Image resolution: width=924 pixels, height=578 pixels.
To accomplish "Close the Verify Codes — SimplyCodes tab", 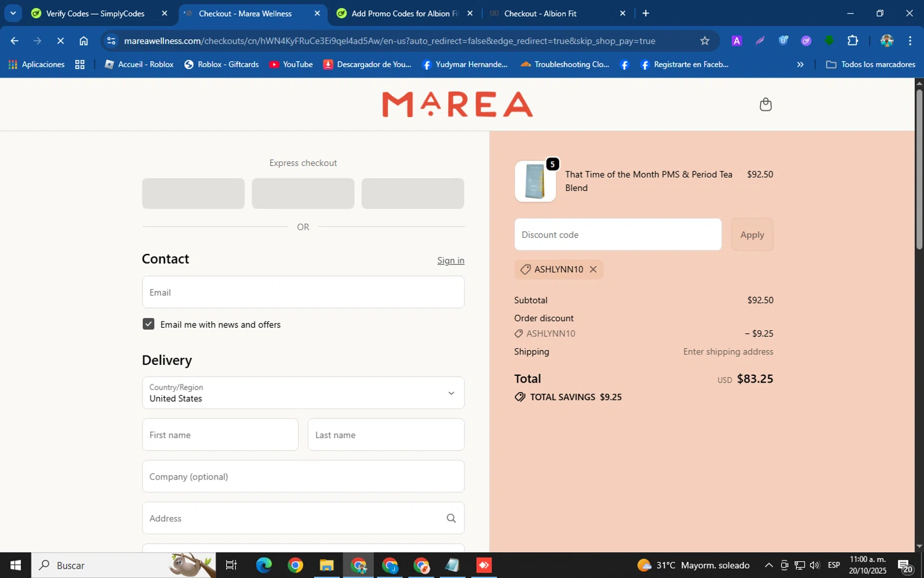I will tap(164, 13).
